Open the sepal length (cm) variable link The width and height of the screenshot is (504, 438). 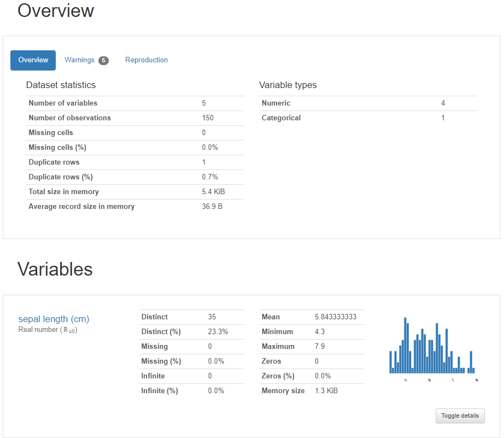54,319
